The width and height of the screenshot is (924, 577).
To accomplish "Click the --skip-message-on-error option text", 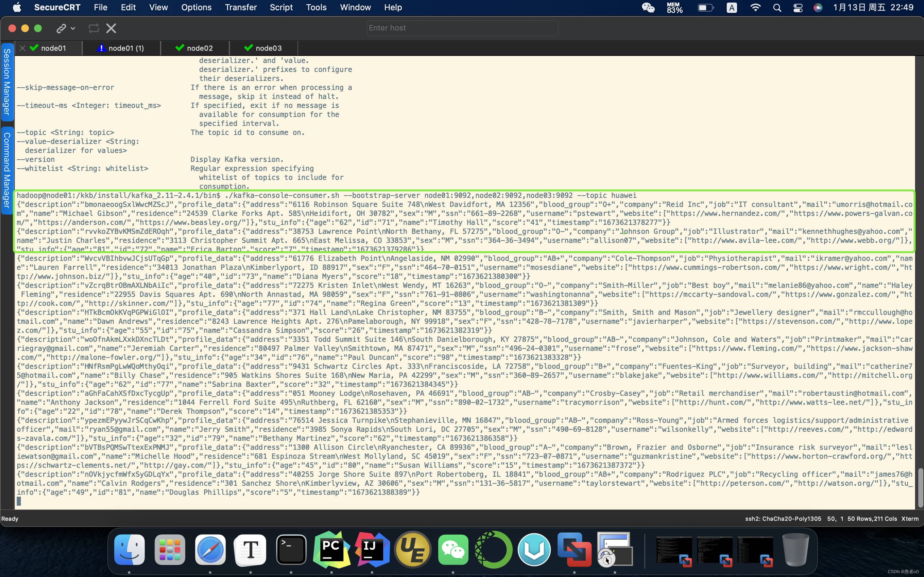I will (x=65, y=87).
